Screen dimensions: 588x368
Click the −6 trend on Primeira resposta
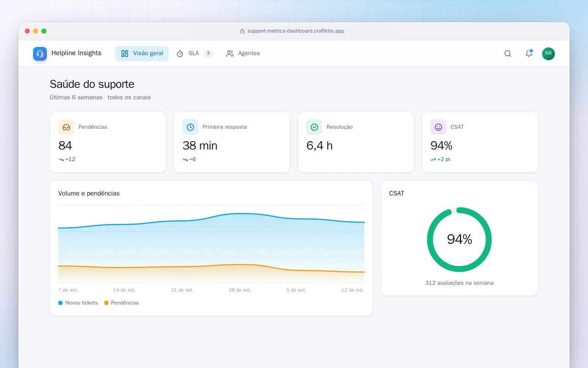[189, 159]
